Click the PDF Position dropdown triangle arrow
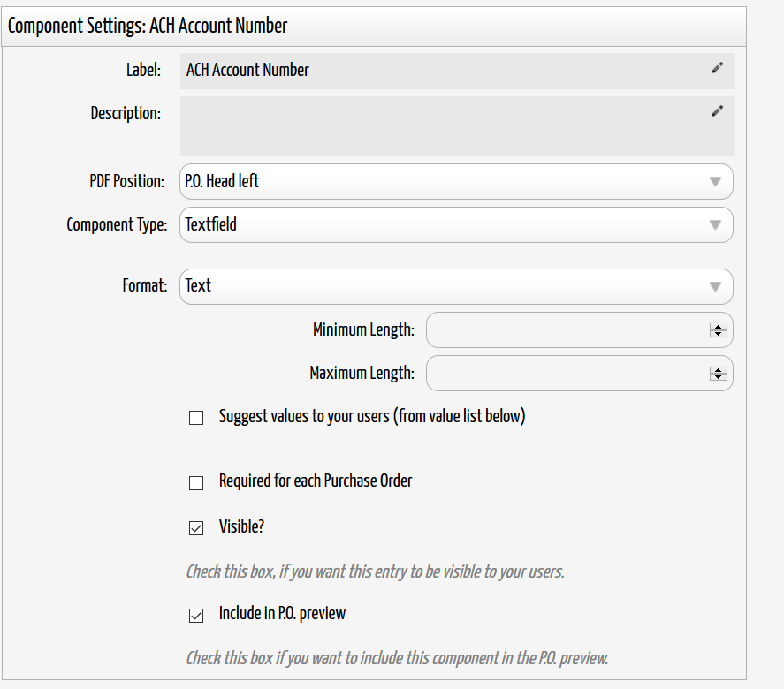This screenshot has width=784, height=689. click(716, 181)
